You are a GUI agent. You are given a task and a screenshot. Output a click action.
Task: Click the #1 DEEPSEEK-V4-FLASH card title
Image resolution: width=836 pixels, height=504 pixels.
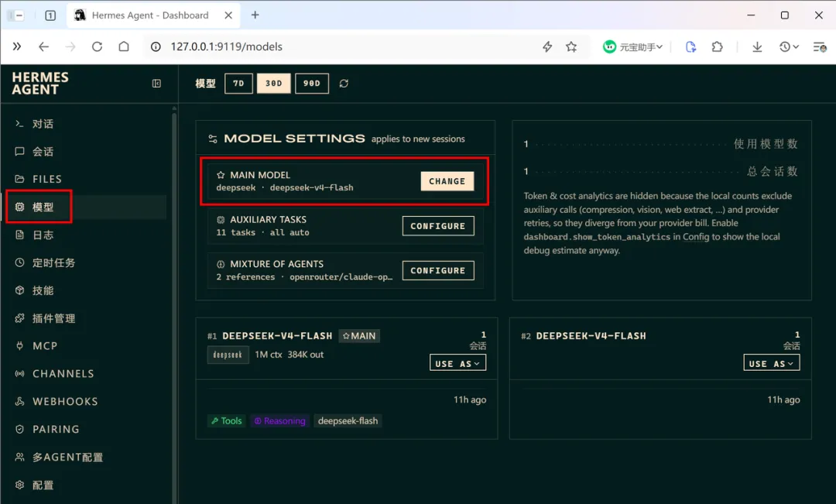(276, 336)
